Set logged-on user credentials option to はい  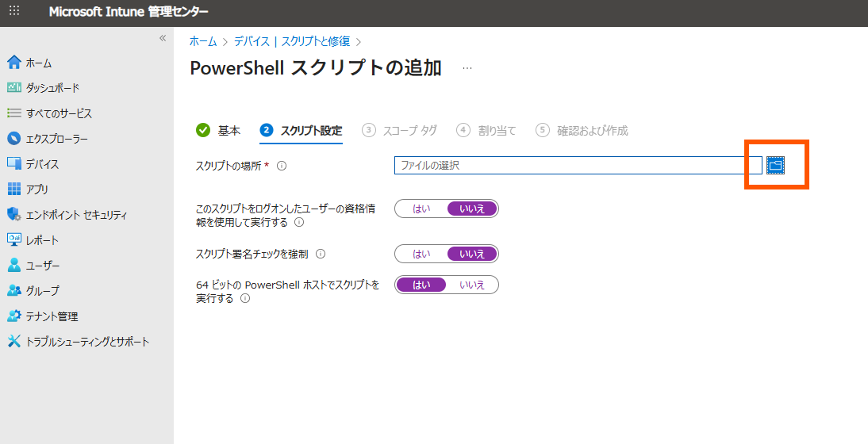(421, 209)
